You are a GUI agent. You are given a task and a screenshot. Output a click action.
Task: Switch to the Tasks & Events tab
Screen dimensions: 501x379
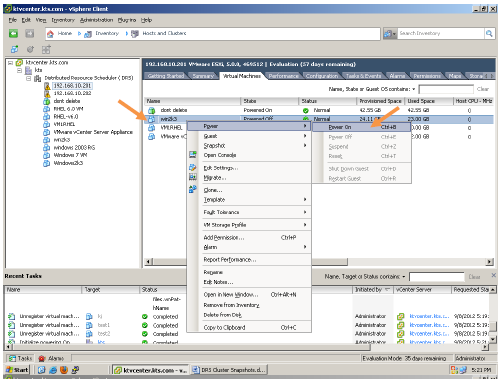(363, 76)
